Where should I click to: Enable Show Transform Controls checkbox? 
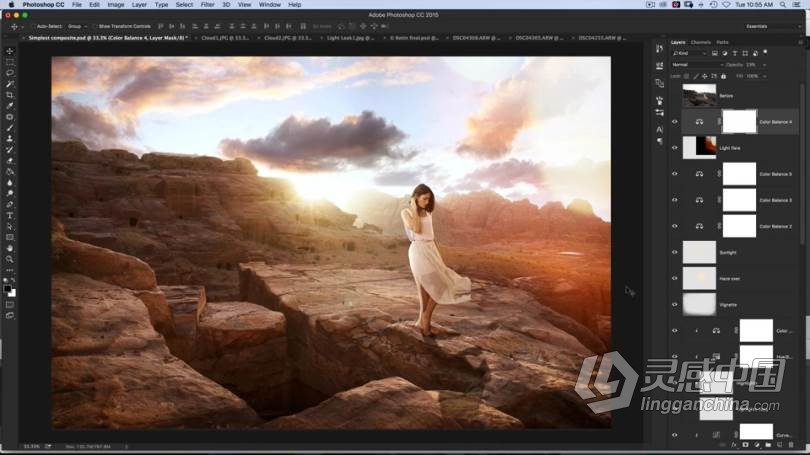[96, 26]
